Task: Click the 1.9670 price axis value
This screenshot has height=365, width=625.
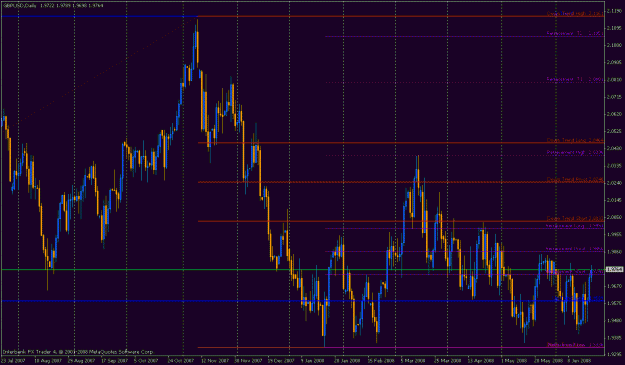Action: click(x=614, y=286)
